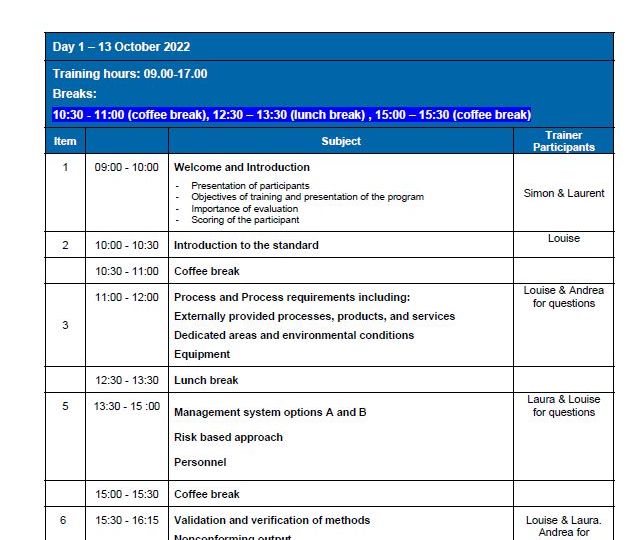Click the 'Importance of evaluation' bullet
This screenshot has width=644, height=540.
tap(245, 209)
